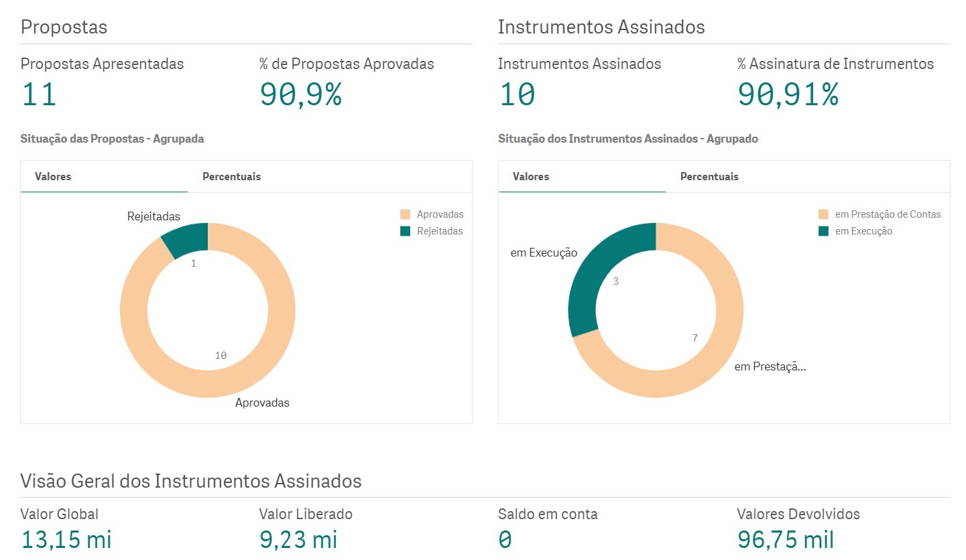Click the Valores Devolvidos 96,75 mil figure

click(x=785, y=539)
